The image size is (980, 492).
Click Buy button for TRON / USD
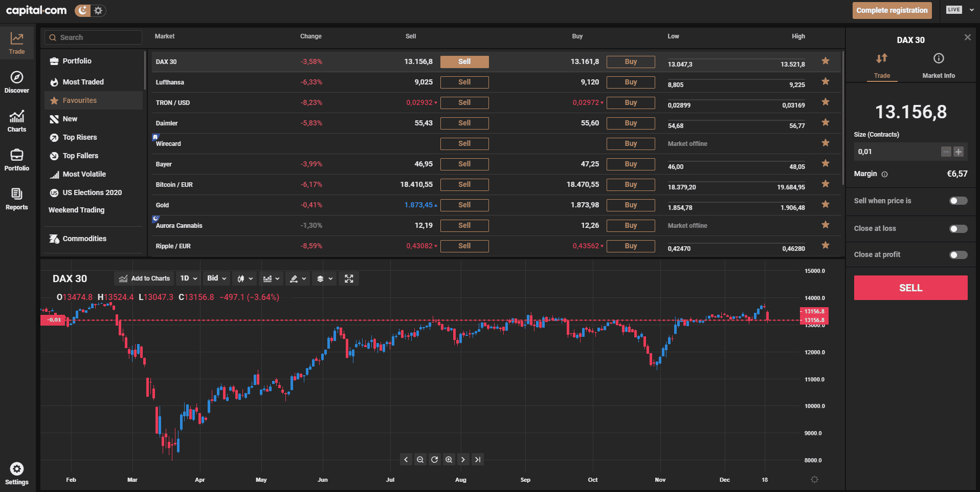(x=631, y=102)
